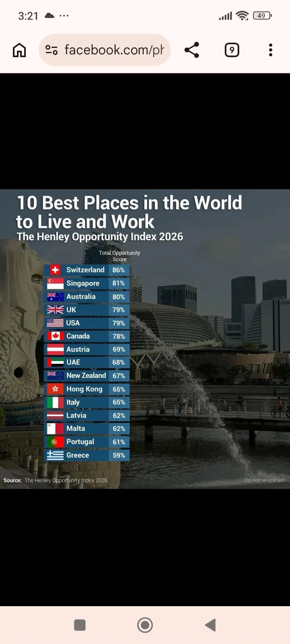The height and width of the screenshot is (644, 290).
Task: Tap the Austrian flag icon
Action: pos(55,349)
